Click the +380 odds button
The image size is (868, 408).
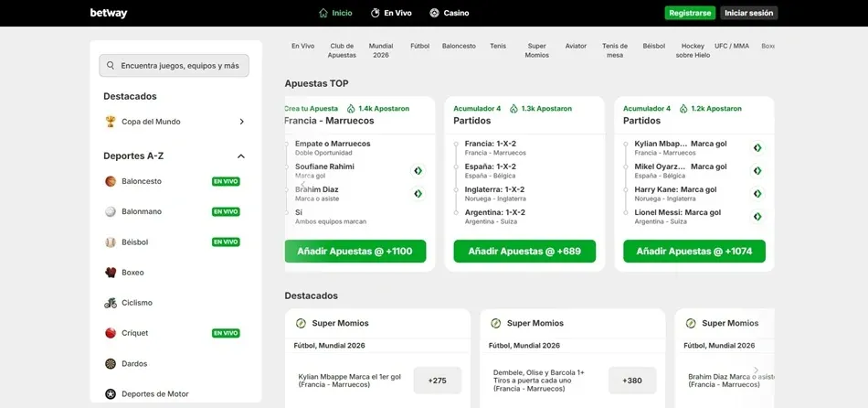coord(632,381)
